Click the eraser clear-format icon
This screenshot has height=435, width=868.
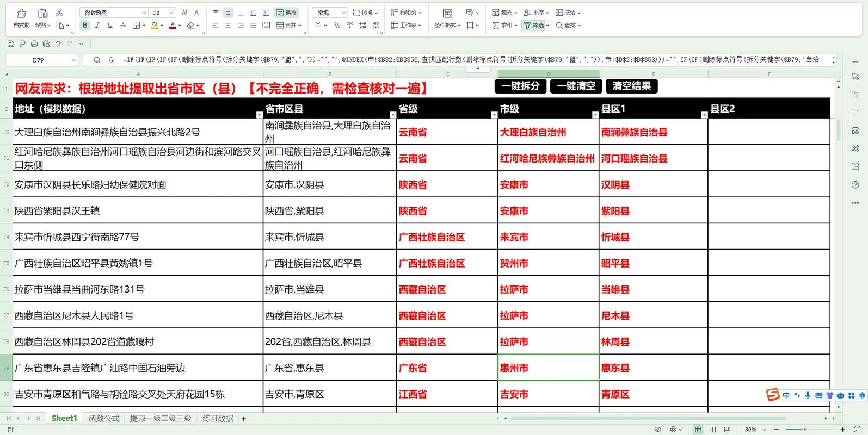190,25
